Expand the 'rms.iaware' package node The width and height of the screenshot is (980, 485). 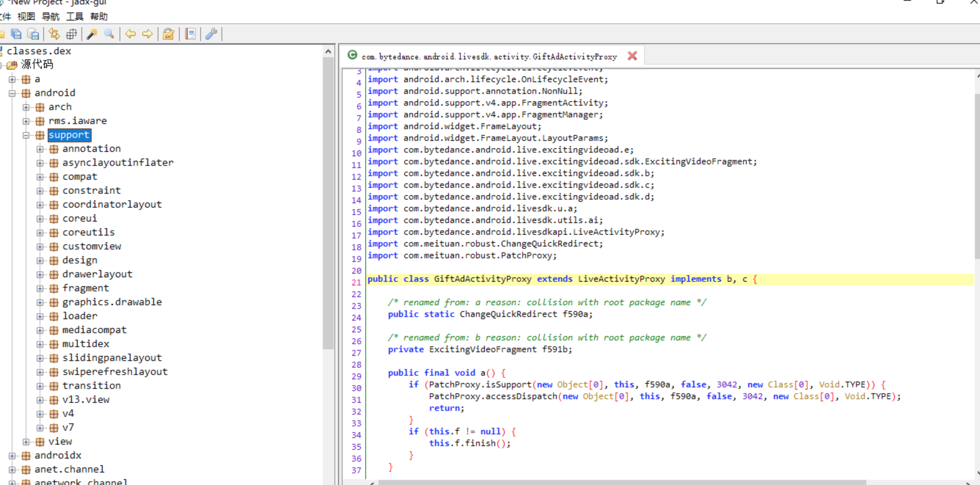click(26, 121)
